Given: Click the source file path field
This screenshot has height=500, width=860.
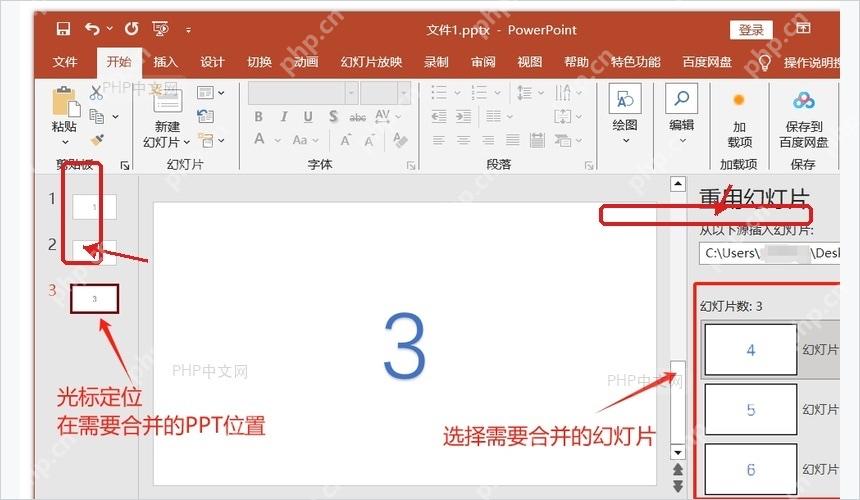Looking at the screenshot, I should click(x=770, y=253).
